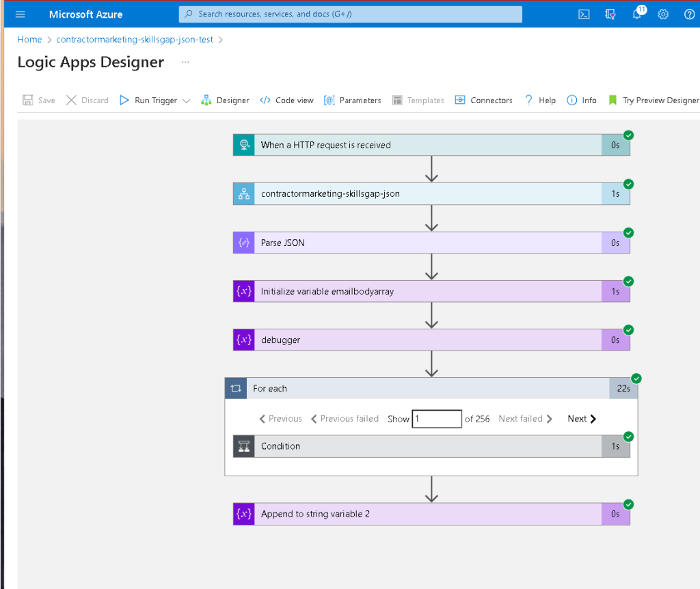Open contractormarketing-skillsgap-json-test breadcrumb
This screenshot has width=700, height=589.
[x=135, y=39]
